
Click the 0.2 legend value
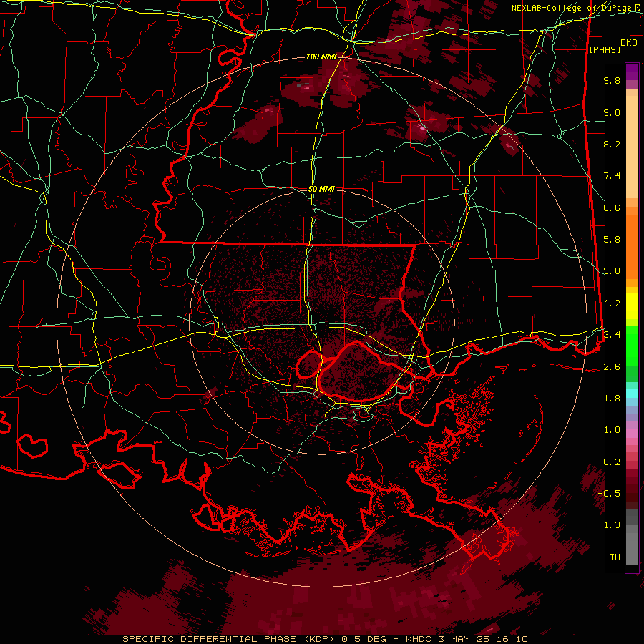612,462
